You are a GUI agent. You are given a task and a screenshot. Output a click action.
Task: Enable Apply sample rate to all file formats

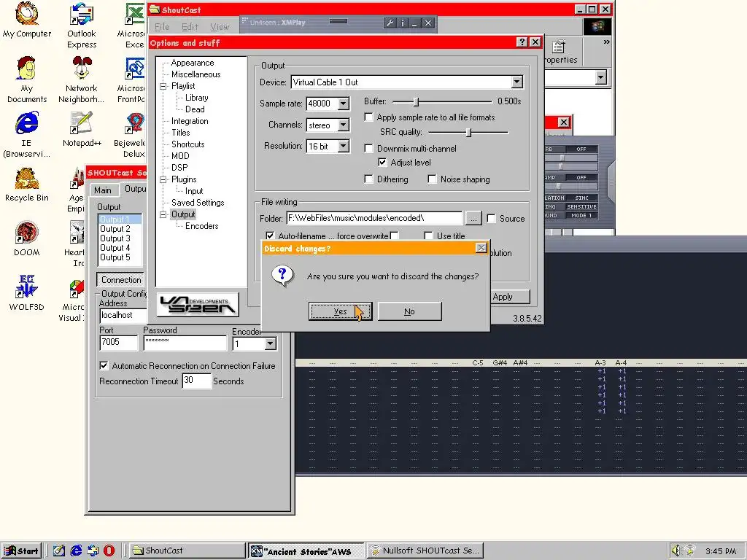coord(368,117)
